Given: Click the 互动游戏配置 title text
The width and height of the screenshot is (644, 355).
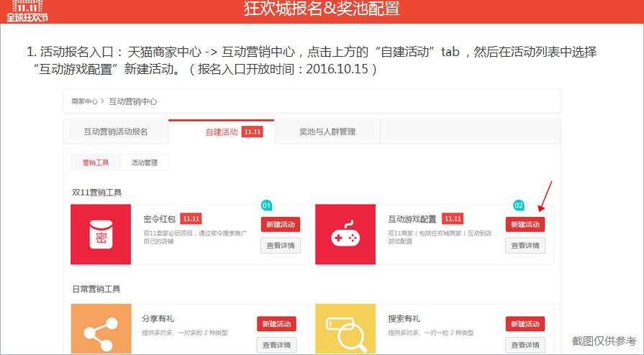Looking at the screenshot, I should pyautogui.click(x=412, y=219).
